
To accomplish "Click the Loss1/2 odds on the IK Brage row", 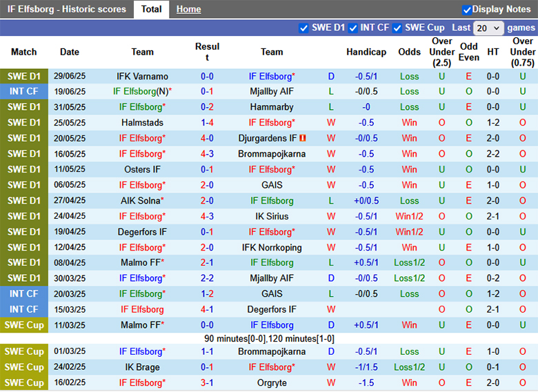I will click(x=409, y=367).
